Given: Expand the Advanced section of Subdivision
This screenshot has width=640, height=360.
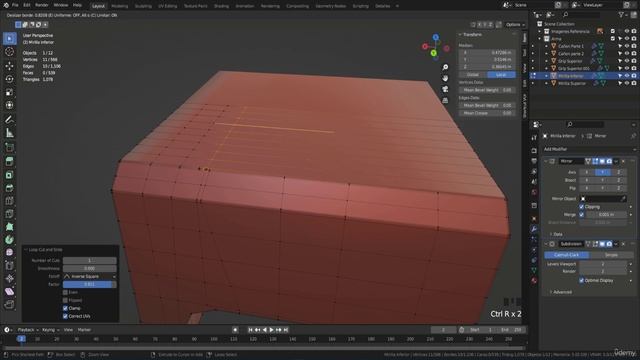Looking at the screenshot, I should pos(560,292).
